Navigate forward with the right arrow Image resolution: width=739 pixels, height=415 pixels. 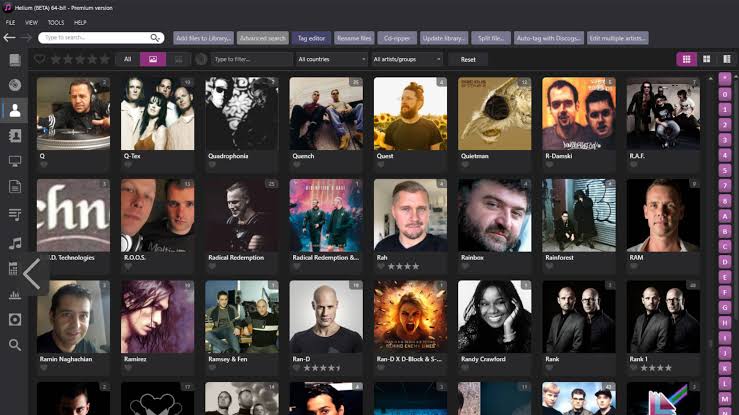(x=26, y=38)
